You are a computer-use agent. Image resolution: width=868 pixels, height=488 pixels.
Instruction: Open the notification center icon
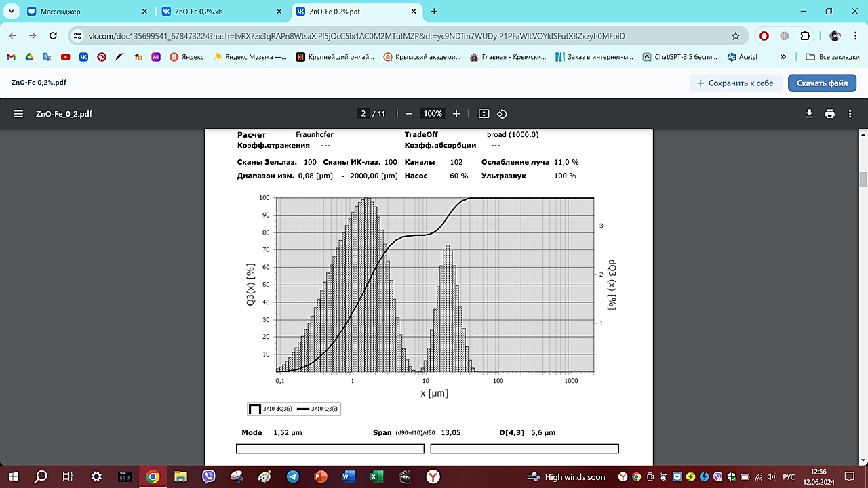click(850, 476)
